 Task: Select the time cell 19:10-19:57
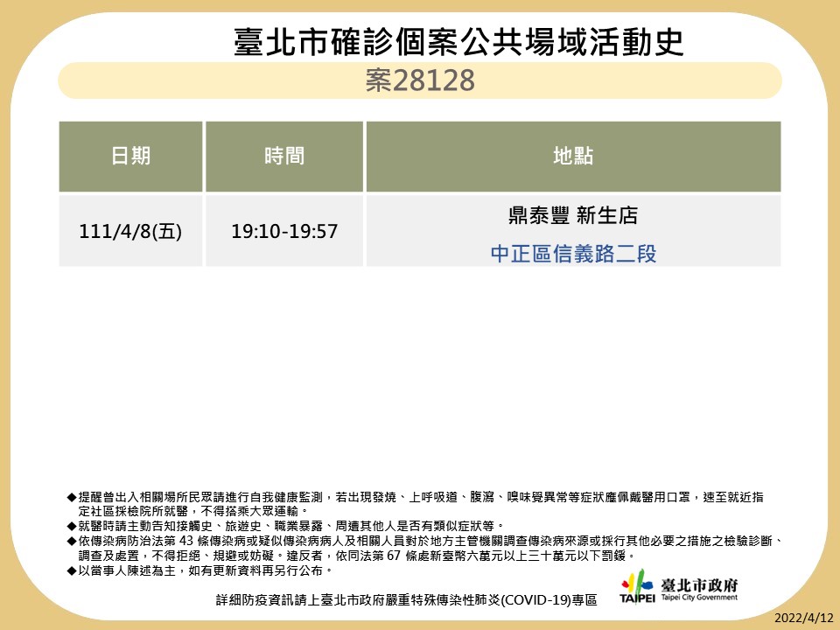[284, 231]
